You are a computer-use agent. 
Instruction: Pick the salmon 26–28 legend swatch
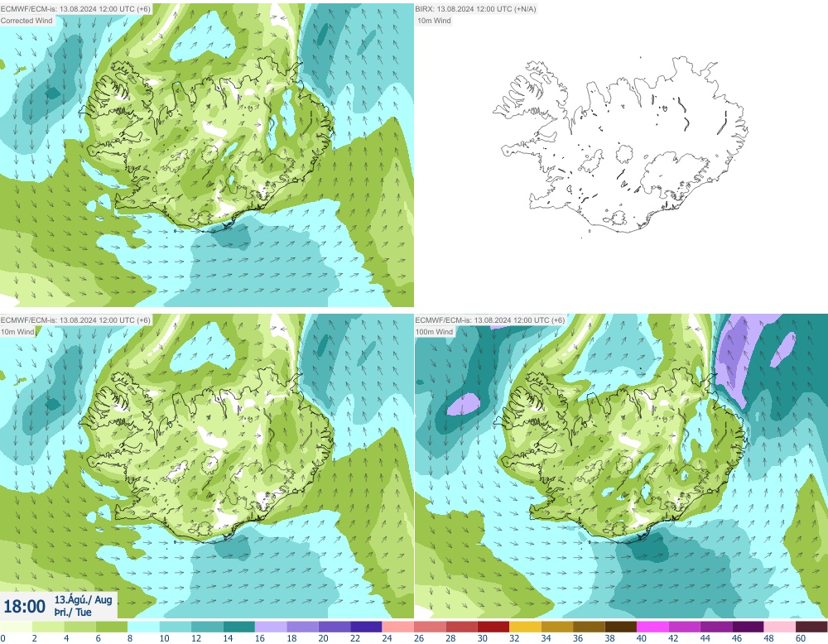[430, 627]
